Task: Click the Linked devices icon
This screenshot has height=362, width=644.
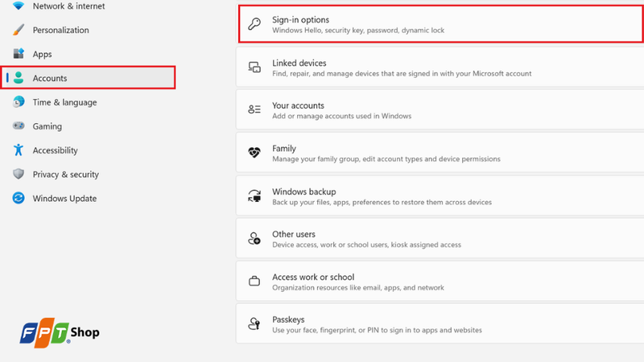Action: pos(254,67)
